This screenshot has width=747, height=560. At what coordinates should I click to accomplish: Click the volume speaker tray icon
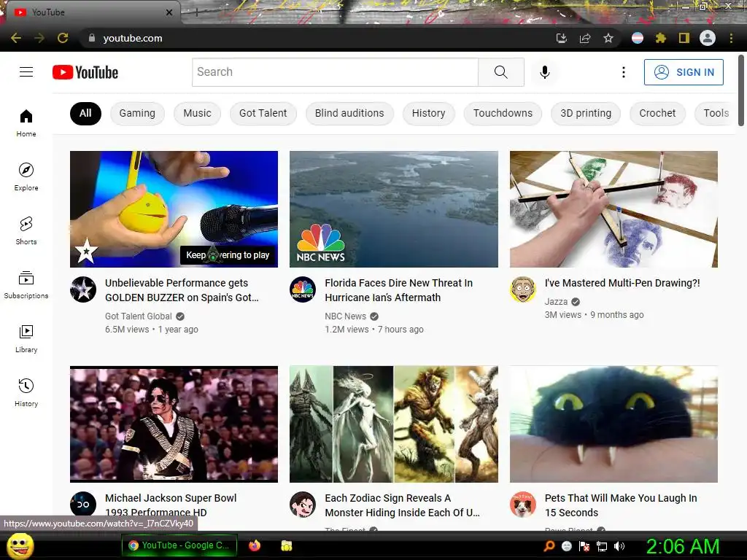click(x=619, y=546)
